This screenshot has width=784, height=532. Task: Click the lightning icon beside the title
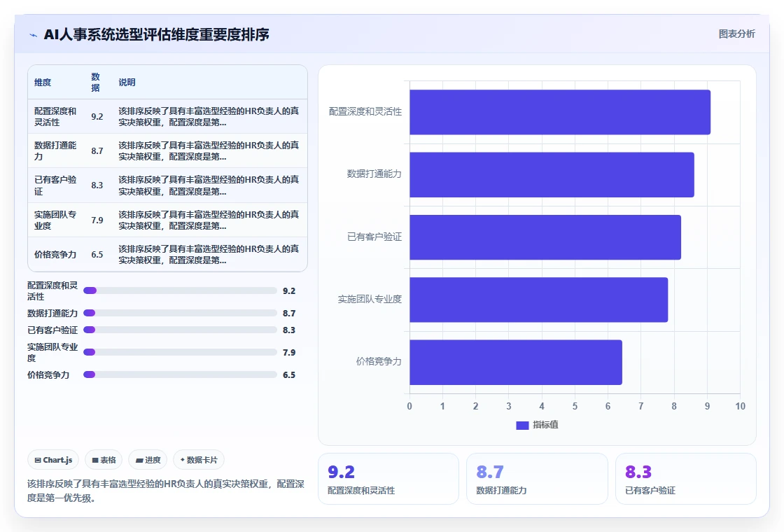[x=34, y=35]
